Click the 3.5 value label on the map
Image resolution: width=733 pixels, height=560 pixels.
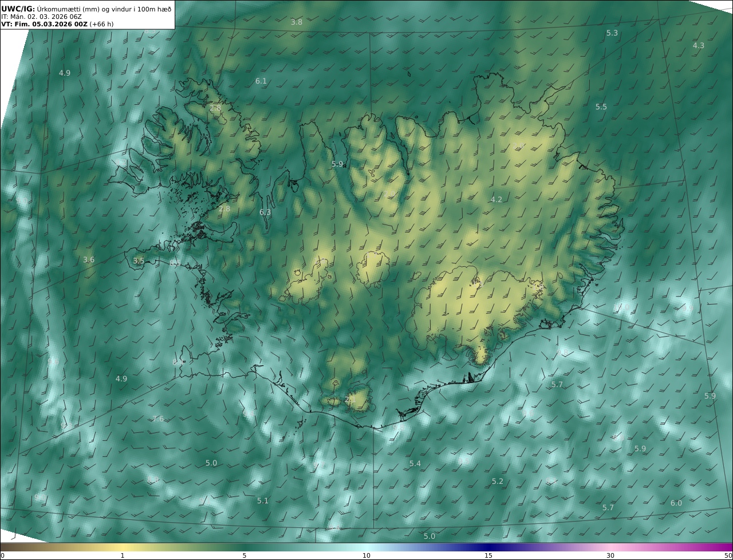coord(139,261)
